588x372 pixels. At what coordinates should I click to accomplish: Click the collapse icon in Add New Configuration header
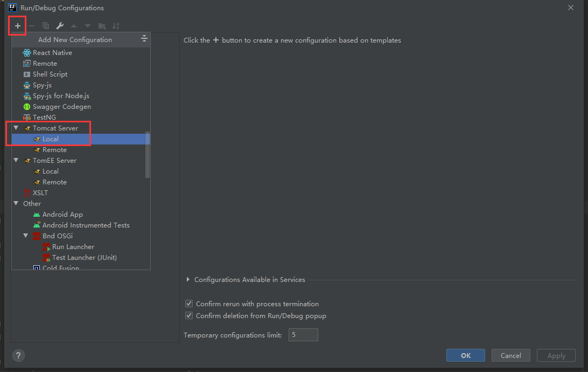tap(144, 38)
